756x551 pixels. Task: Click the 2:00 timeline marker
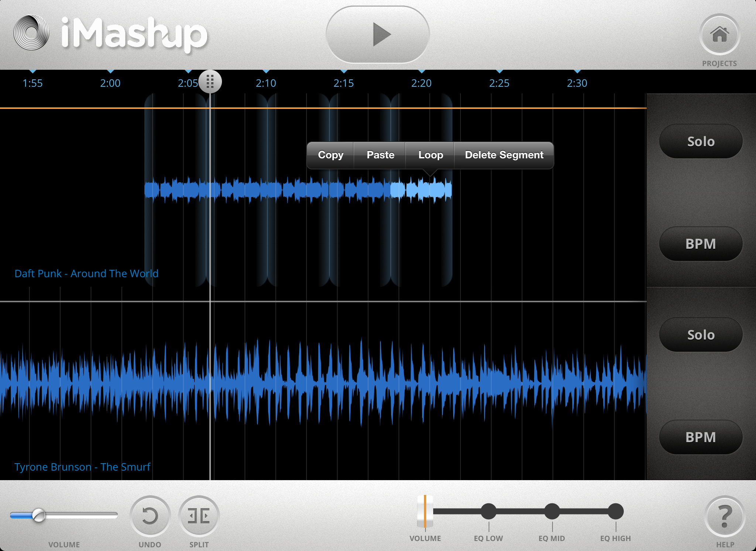pos(110,83)
